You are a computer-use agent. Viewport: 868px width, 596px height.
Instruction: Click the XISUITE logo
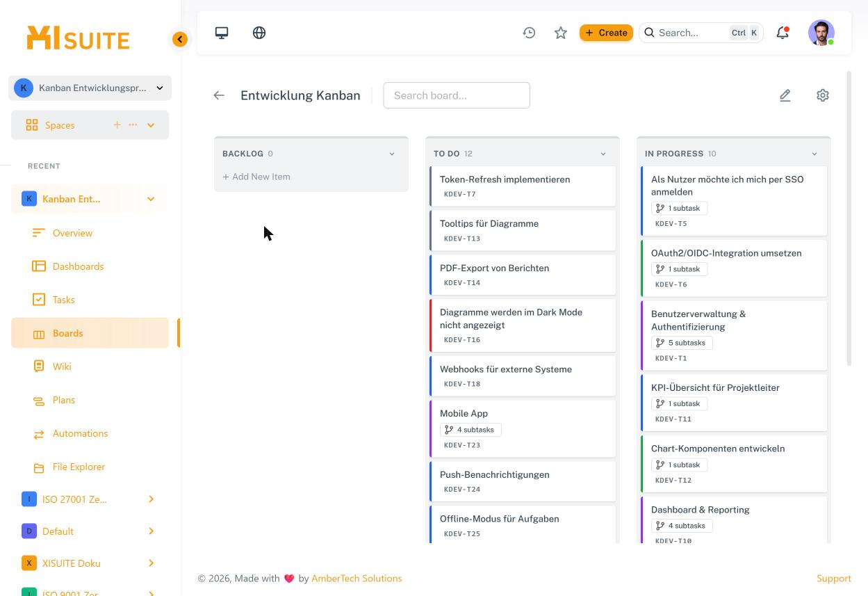78,38
